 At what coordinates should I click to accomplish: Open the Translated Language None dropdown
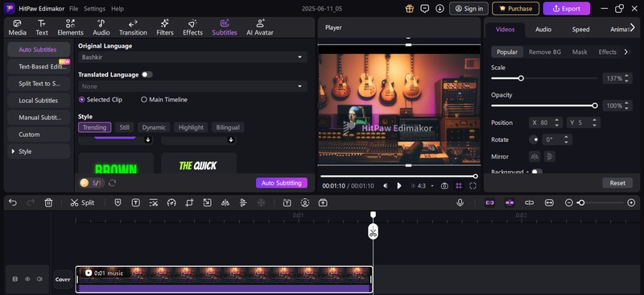click(x=192, y=86)
